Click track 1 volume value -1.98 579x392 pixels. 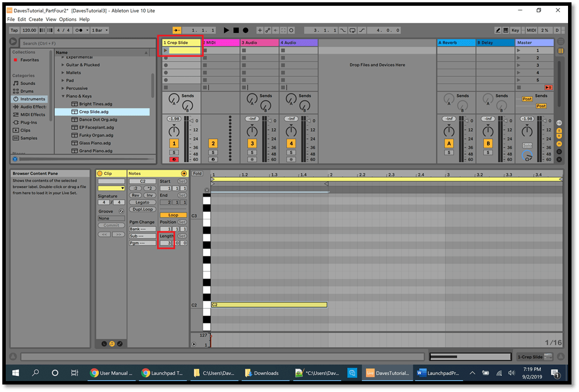coord(174,118)
